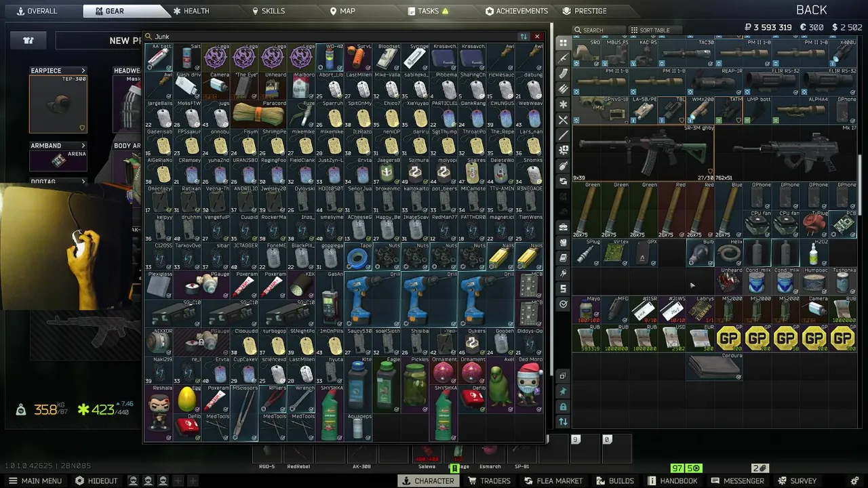Filter stash by asterisk mods icon
Image resolution: width=868 pixels, height=488 pixels.
tap(563, 104)
